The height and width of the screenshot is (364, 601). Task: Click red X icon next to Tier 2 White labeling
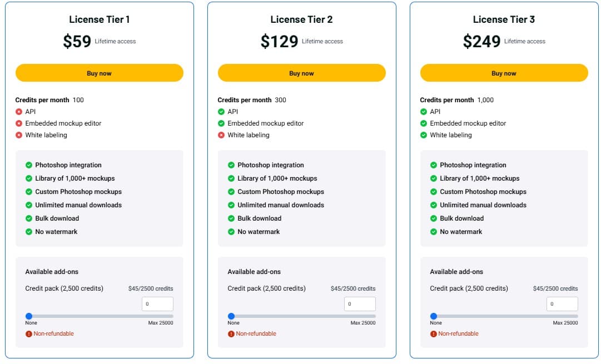click(221, 135)
